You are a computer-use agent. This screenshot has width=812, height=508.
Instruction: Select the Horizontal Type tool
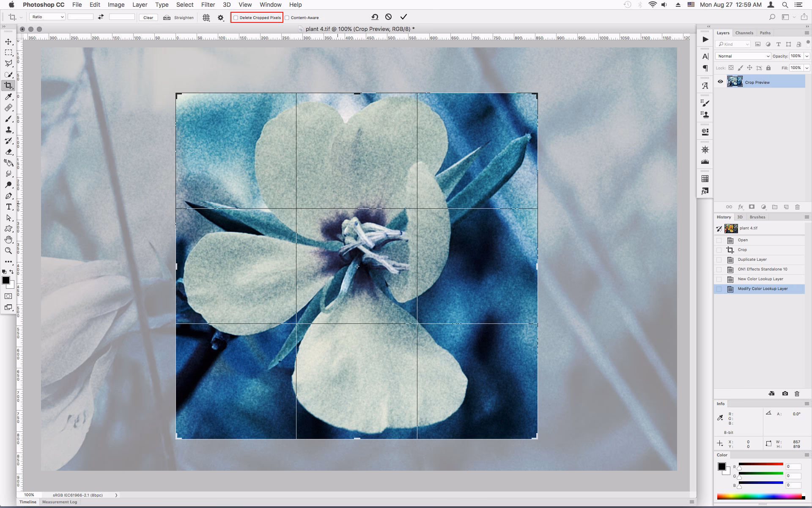[8, 207]
